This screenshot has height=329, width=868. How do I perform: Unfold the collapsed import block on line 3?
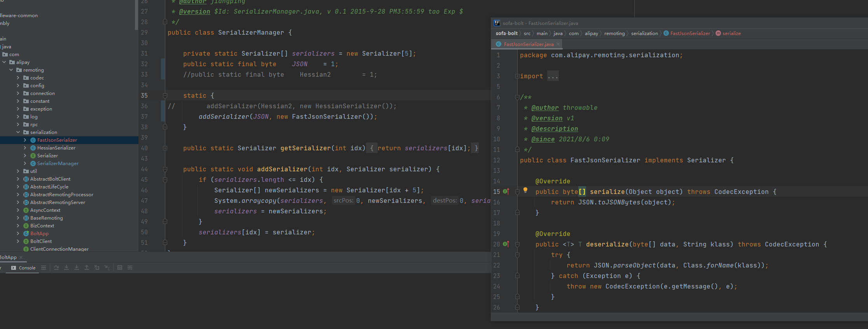click(x=517, y=76)
